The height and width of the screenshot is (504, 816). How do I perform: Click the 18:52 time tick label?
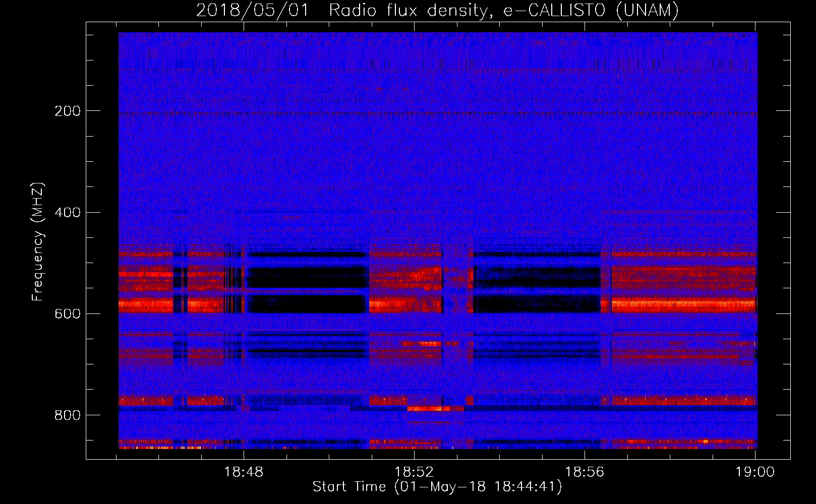(414, 472)
